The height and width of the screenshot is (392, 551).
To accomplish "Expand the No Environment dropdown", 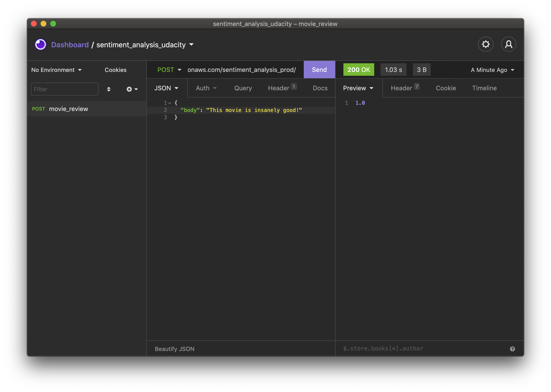I will (x=56, y=70).
